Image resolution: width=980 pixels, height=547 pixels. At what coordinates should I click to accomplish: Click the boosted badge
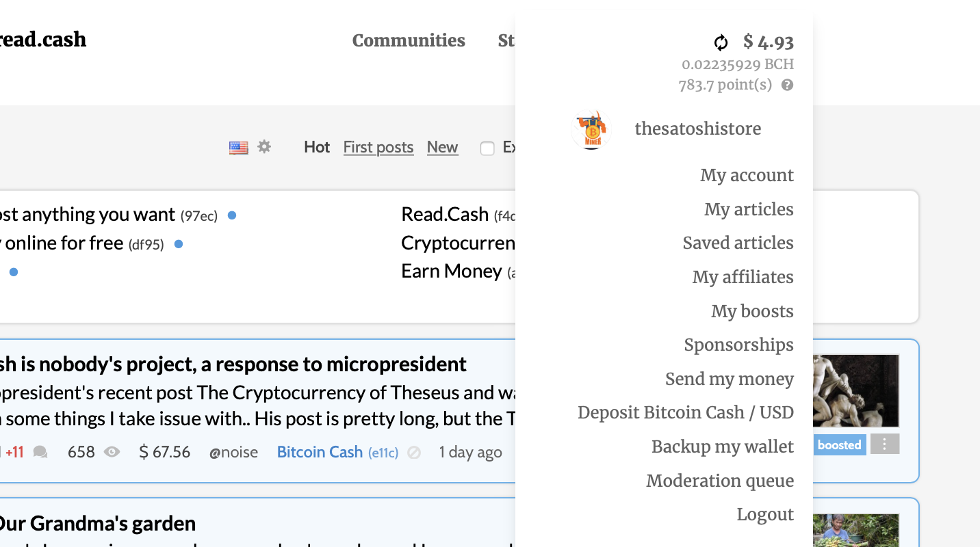coord(840,444)
